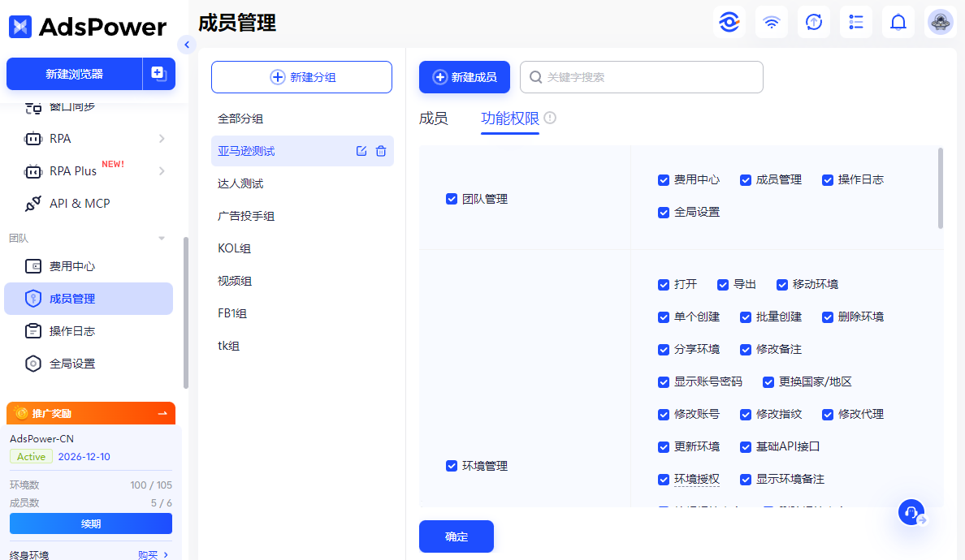Click the AdsPower logo icon
The width and height of the screenshot is (965, 560).
(x=20, y=27)
